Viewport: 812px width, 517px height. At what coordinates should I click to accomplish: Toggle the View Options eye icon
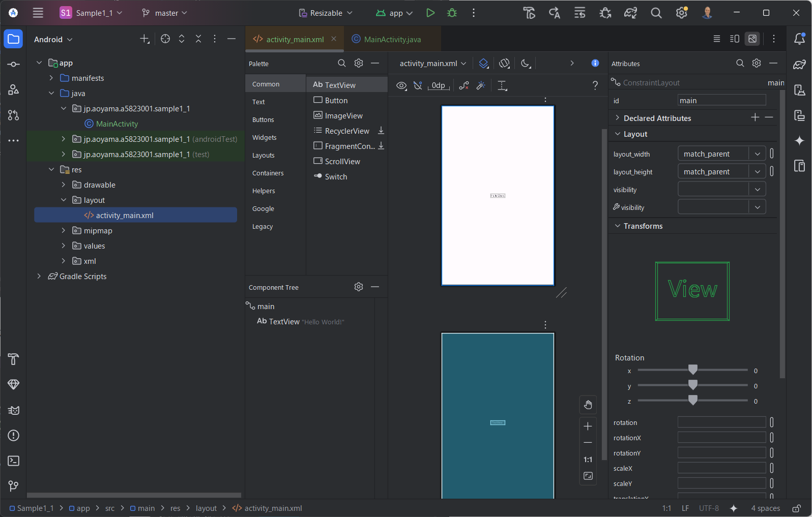(x=401, y=85)
